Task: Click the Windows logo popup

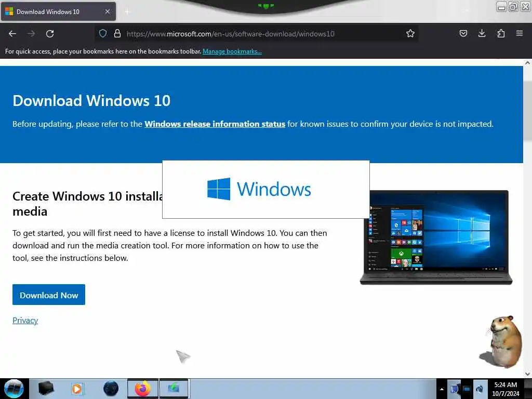Action: pos(265,189)
